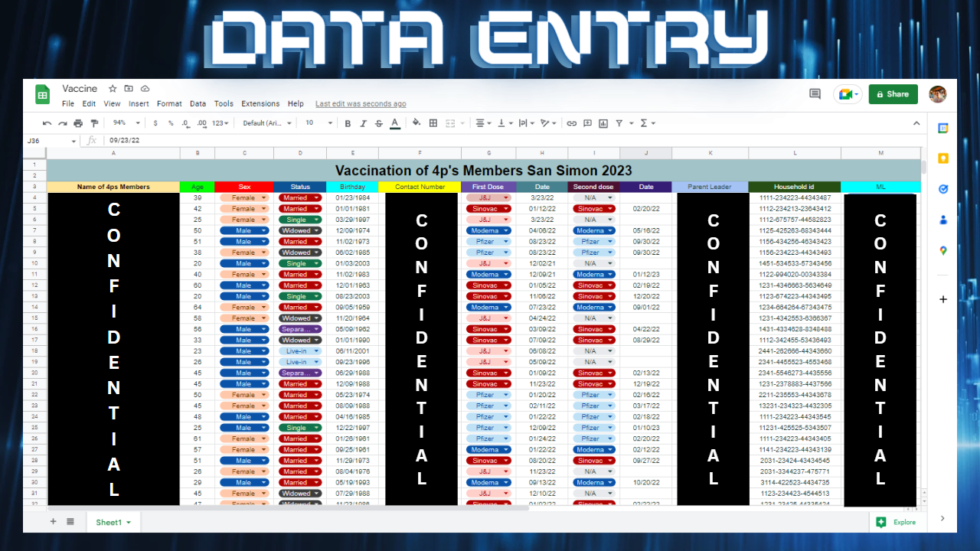Start a Google Meet call
980x551 pixels.
tap(848, 94)
